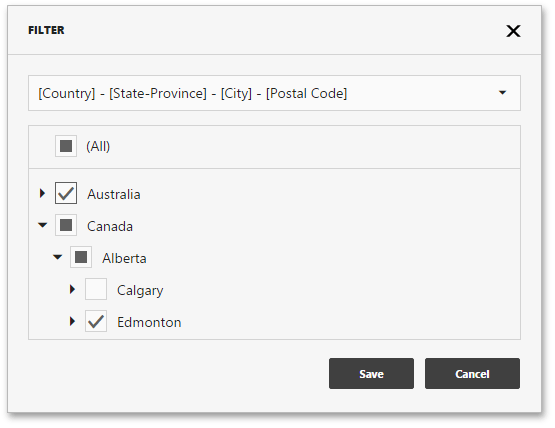Collapse the Alberta node arrow
Screen dimensions: 555x428
pyautogui.click(x=57, y=257)
